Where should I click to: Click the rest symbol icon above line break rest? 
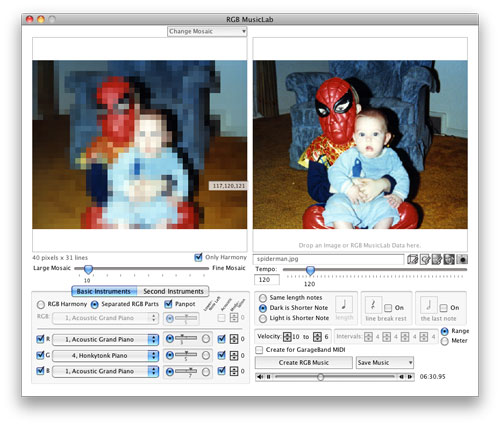tap(373, 305)
